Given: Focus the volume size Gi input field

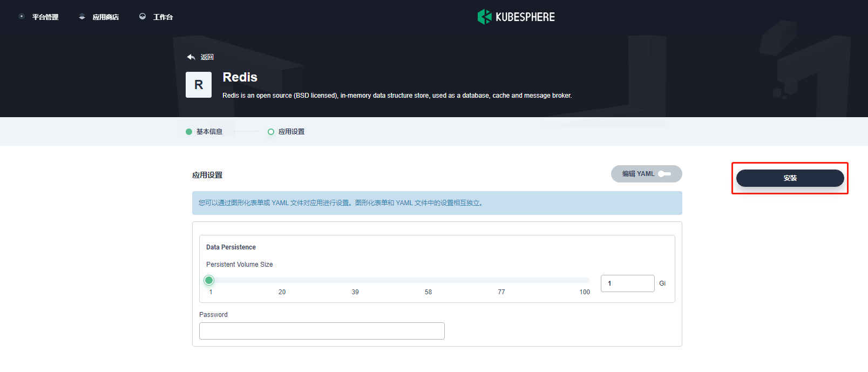Looking at the screenshot, I should [x=628, y=283].
